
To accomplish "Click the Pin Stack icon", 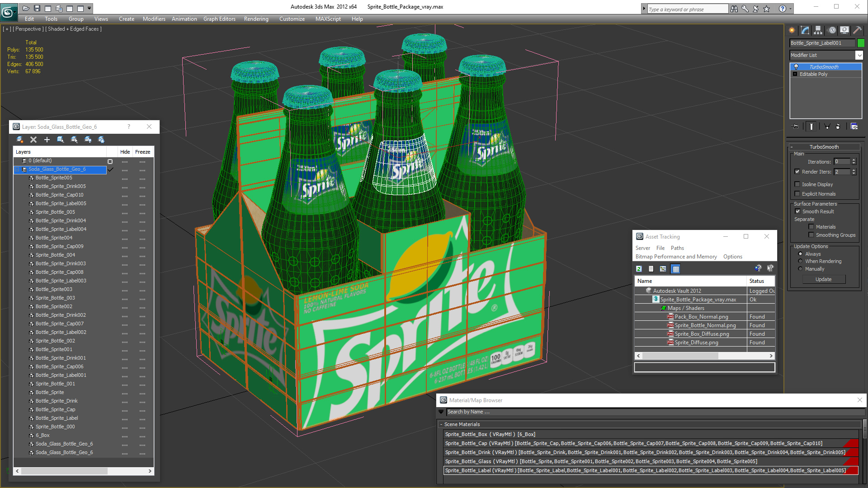I will click(796, 127).
